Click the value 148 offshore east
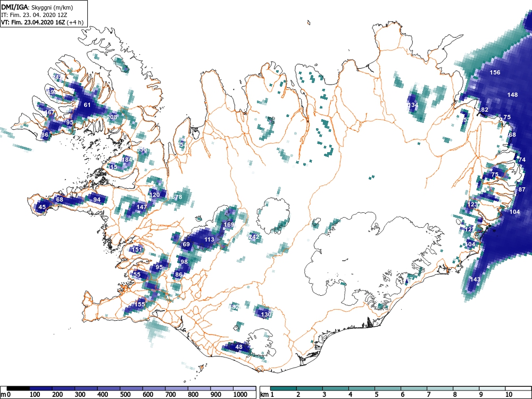532x399 pixels. pyautogui.click(x=512, y=95)
